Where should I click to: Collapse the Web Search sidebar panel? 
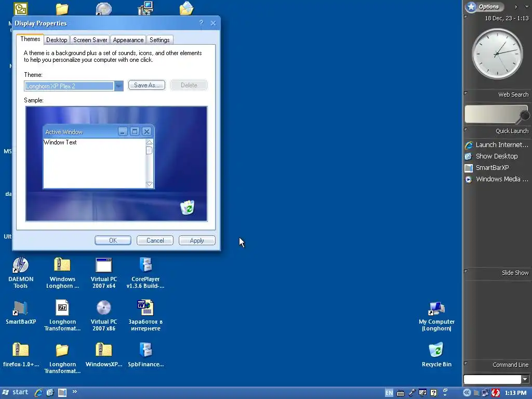[466, 93]
